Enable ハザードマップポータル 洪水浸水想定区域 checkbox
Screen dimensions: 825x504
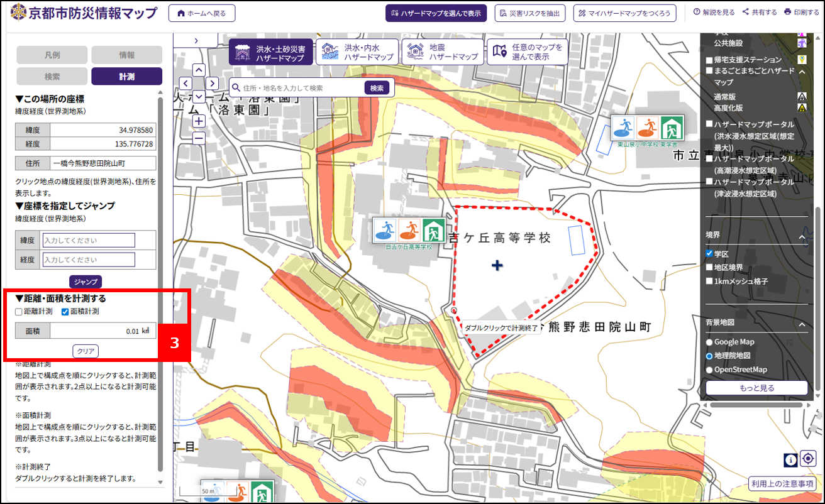[x=709, y=124]
